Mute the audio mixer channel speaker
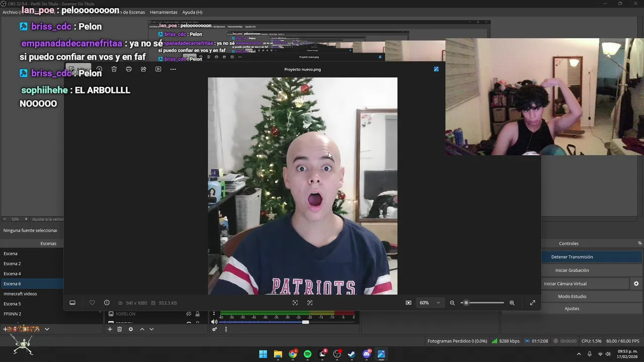 (214, 322)
